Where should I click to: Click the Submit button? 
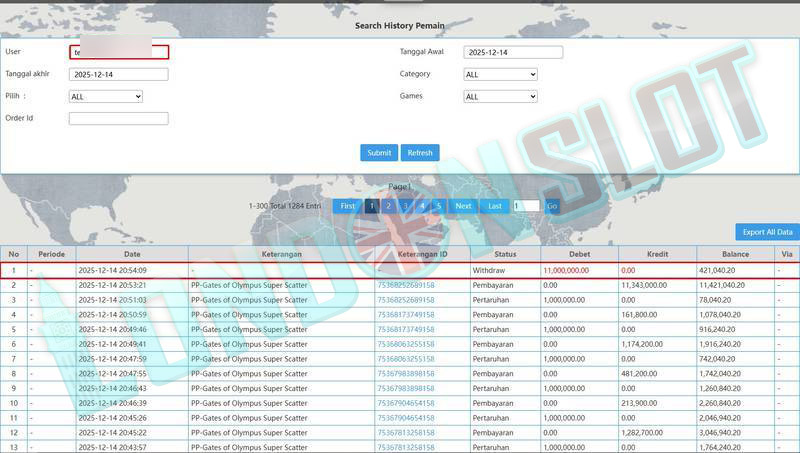[379, 153]
